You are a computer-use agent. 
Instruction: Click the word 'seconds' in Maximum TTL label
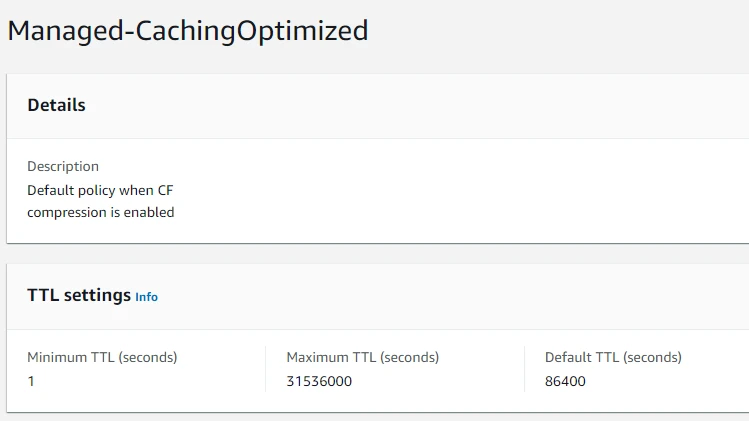point(409,357)
